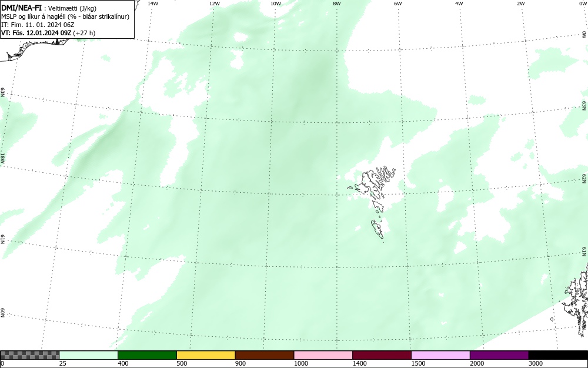Click the '1400' legend value

point(359,363)
